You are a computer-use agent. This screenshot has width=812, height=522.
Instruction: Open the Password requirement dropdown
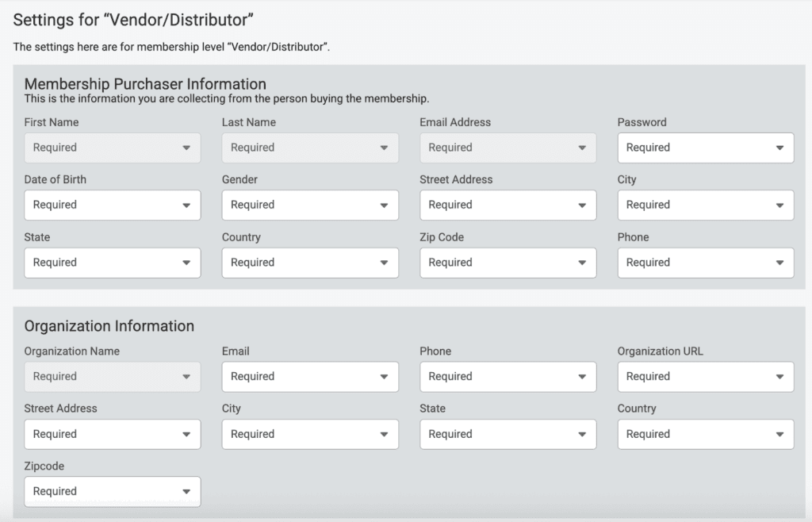click(705, 148)
